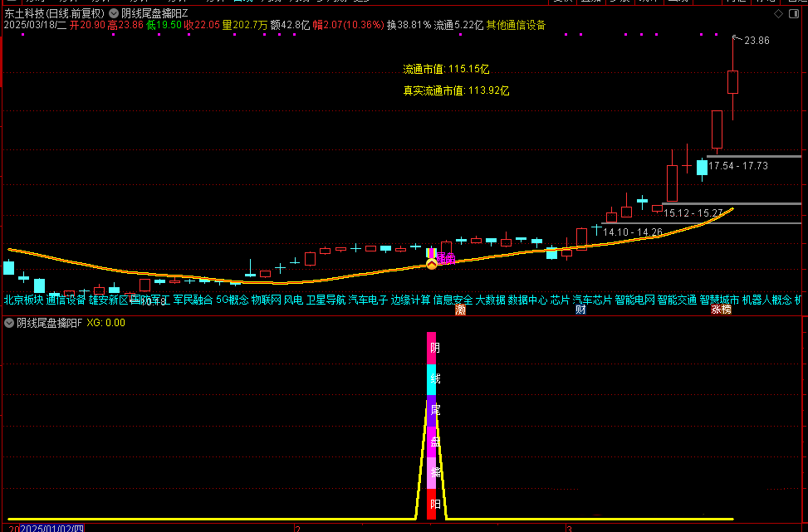Select the 数据中心 concept tag
The width and height of the screenshot is (808, 532).
pyautogui.click(x=527, y=300)
